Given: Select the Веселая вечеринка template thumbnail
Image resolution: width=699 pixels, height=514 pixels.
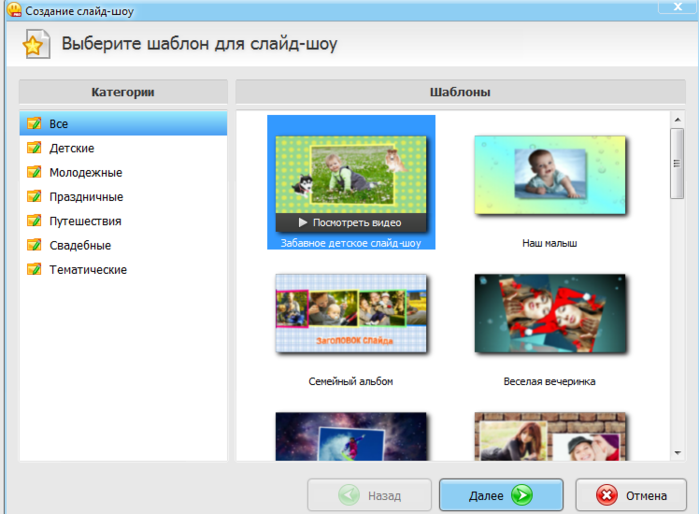Looking at the screenshot, I should (x=550, y=313).
